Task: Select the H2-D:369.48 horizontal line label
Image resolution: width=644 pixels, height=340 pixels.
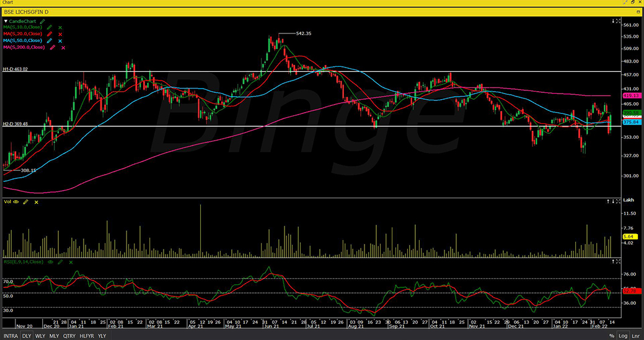Action: point(14,124)
